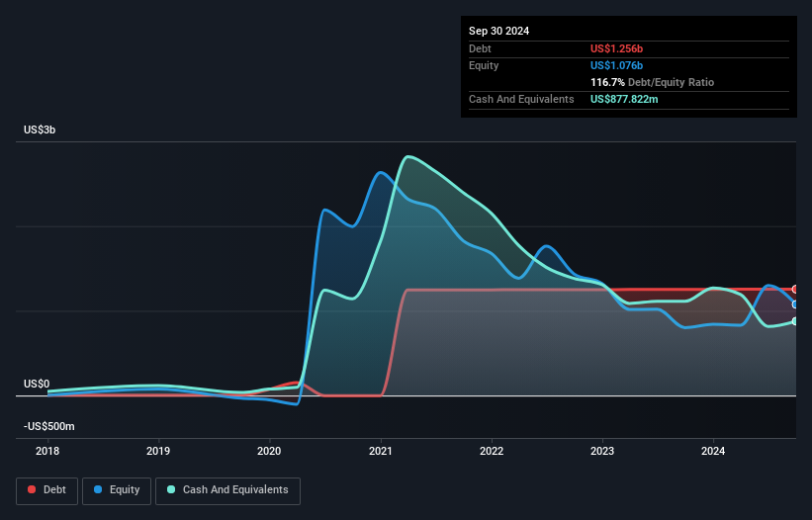812x520 pixels.
Task: Click the Equity row label in tooltip
Action: click(484, 65)
